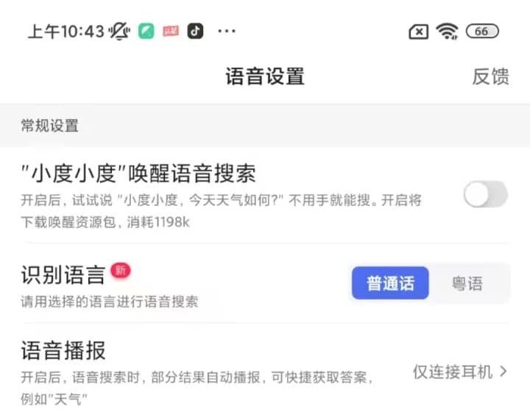The height and width of the screenshot is (420, 530).
Task: Tap the battery-saver X icon in status bar
Action: pos(419,32)
